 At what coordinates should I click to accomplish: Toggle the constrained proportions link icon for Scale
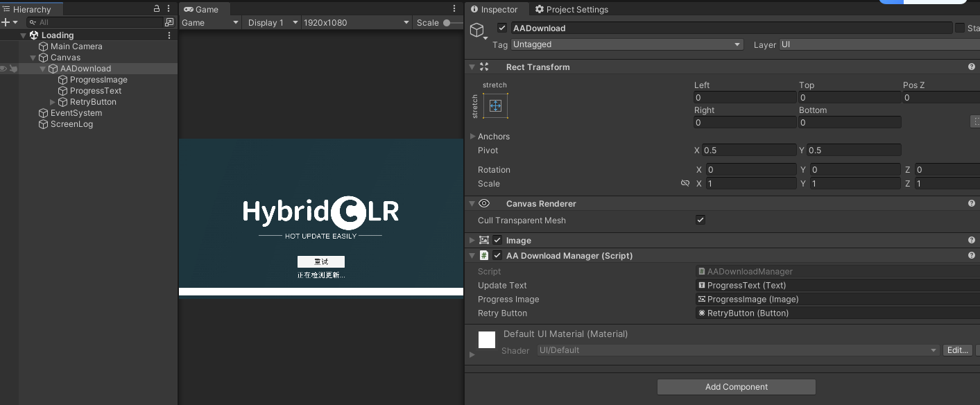tap(685, 184)
